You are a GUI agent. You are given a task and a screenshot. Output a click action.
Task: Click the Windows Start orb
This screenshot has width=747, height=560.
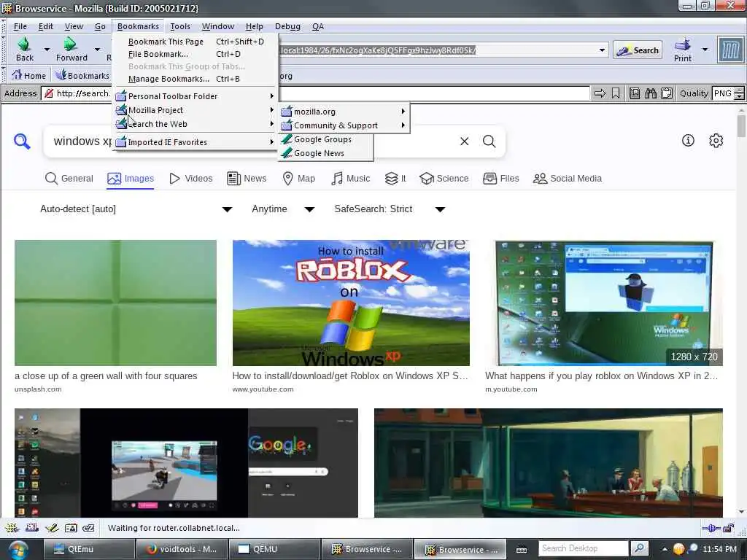(x=18, y=550)
